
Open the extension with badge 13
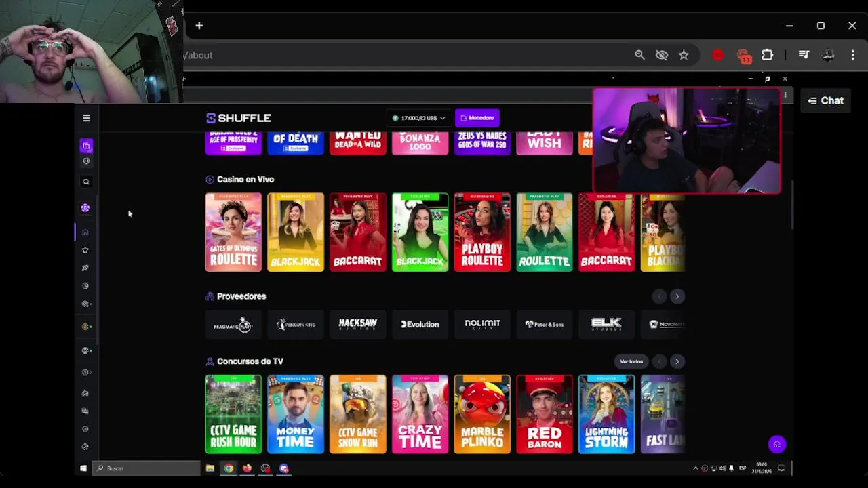[x=744, y=56]
